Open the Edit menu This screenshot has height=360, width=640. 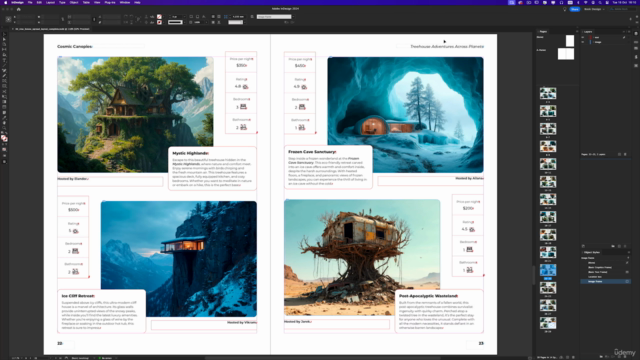39,2
